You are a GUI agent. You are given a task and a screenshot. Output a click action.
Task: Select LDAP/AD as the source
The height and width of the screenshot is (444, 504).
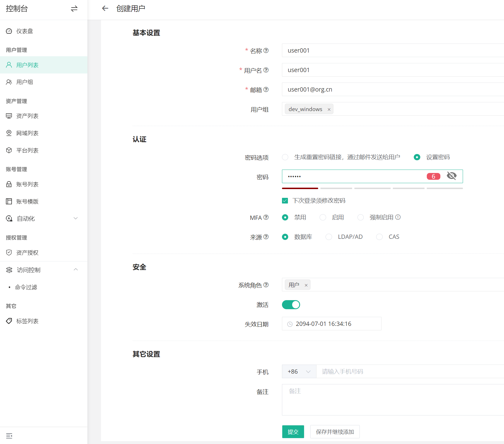tap(329, 237)
